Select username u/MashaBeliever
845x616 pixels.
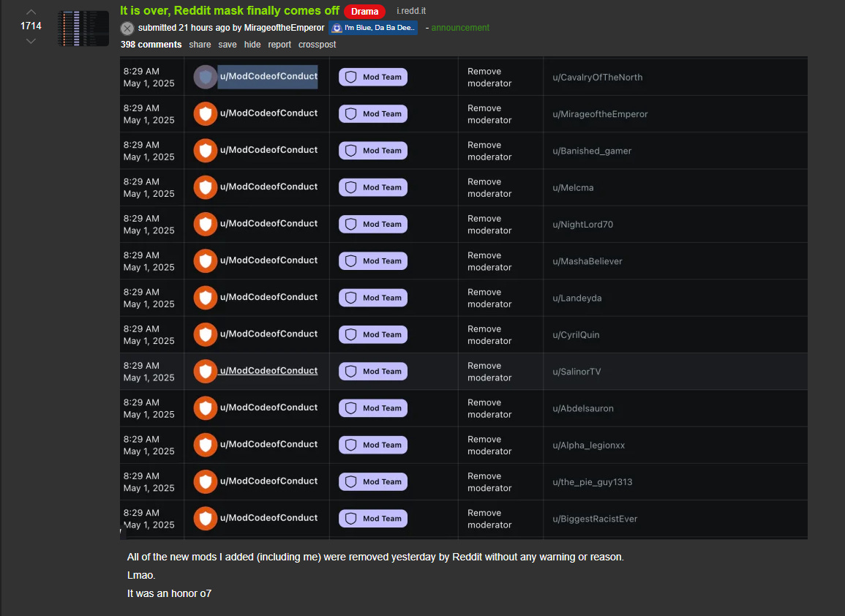[587, 261]
